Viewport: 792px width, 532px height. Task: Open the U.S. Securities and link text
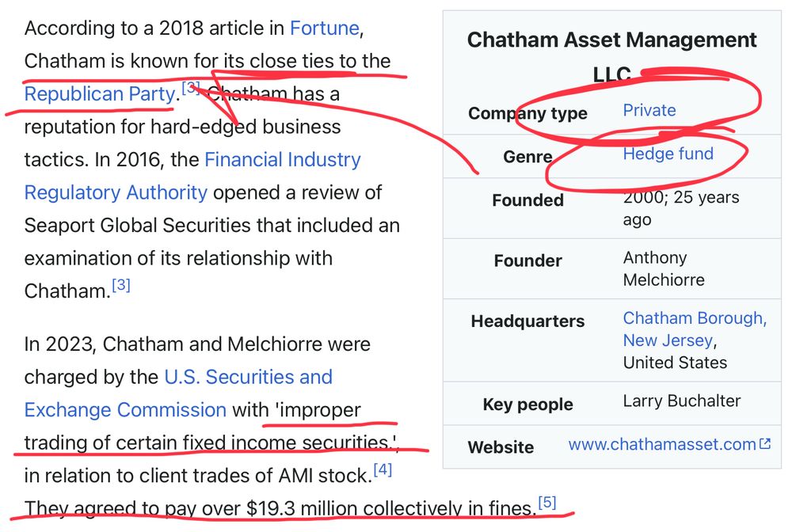click(249, 377)
